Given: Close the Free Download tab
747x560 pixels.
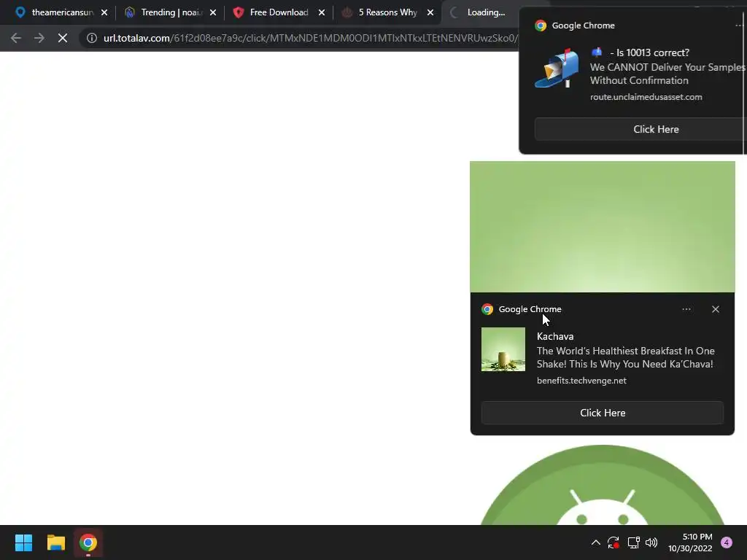Looking at the screenshot, I should click(x=322, y=12).
